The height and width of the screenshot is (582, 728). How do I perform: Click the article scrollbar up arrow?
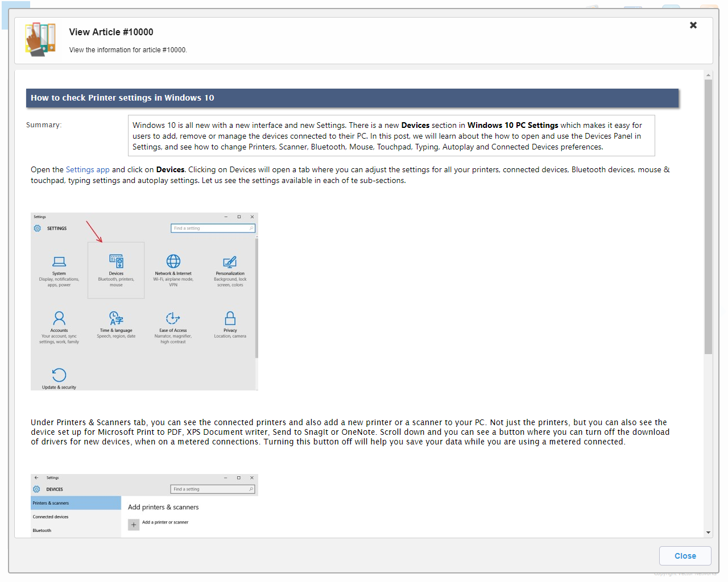point(708,75)
